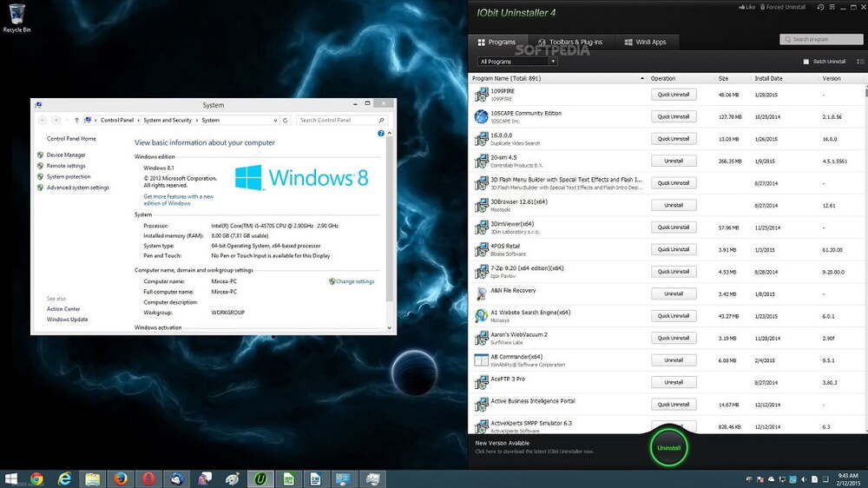Switch to the Programs tab
868x488 pixels.
[x=497, y=42]
